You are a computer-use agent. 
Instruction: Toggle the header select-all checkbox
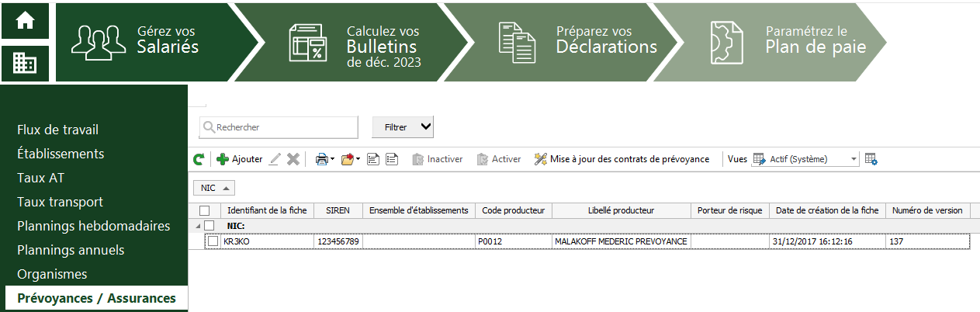tap(205, 210)
